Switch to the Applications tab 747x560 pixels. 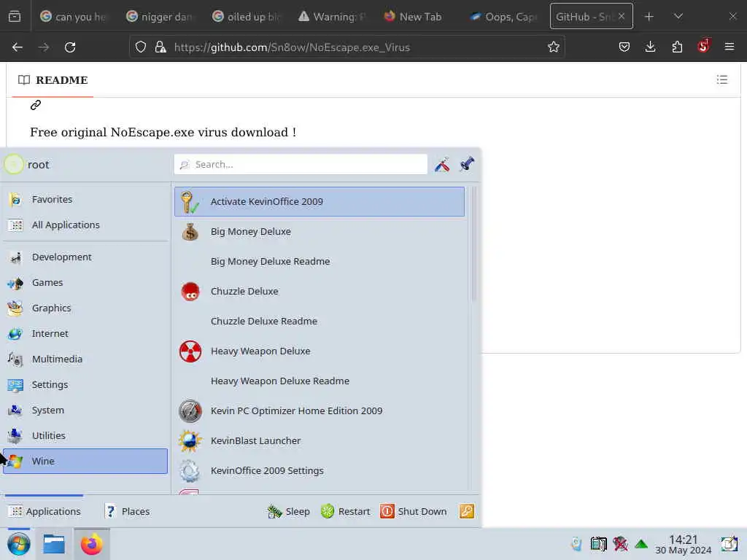click(44, 511)
